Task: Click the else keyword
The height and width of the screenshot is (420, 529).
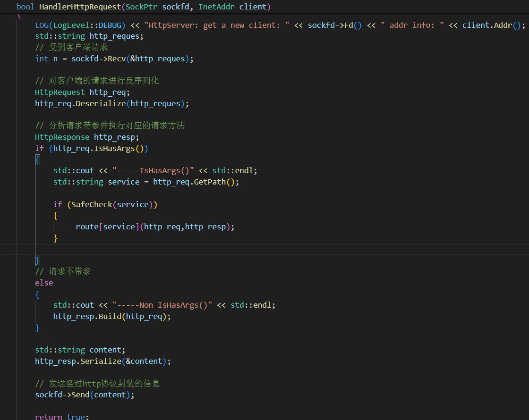Action: tap(44, 283)
